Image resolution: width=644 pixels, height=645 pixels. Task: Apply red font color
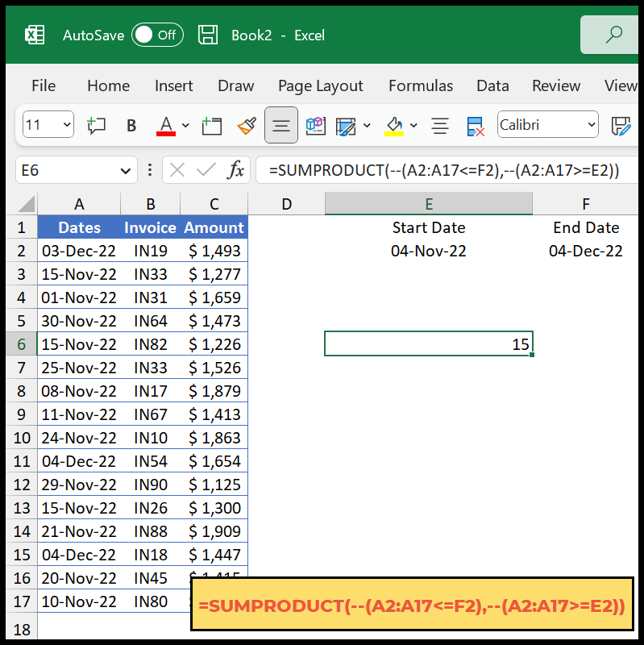click(x=166, y=126)
